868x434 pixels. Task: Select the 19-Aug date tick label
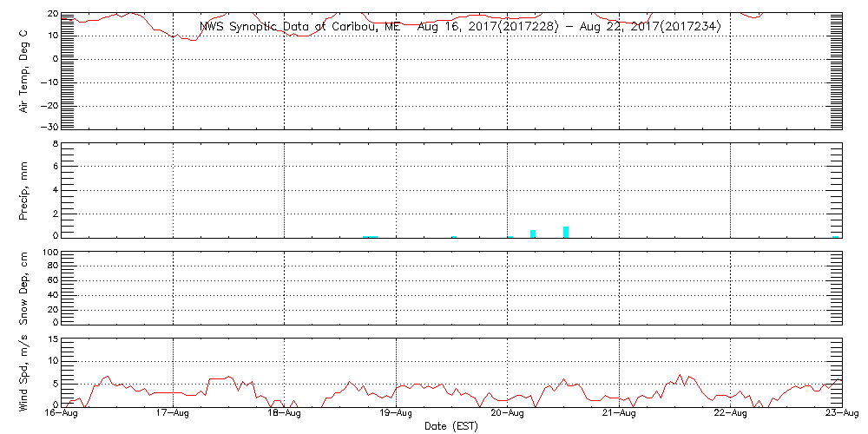pyautogui.click(x=396, y=415)
